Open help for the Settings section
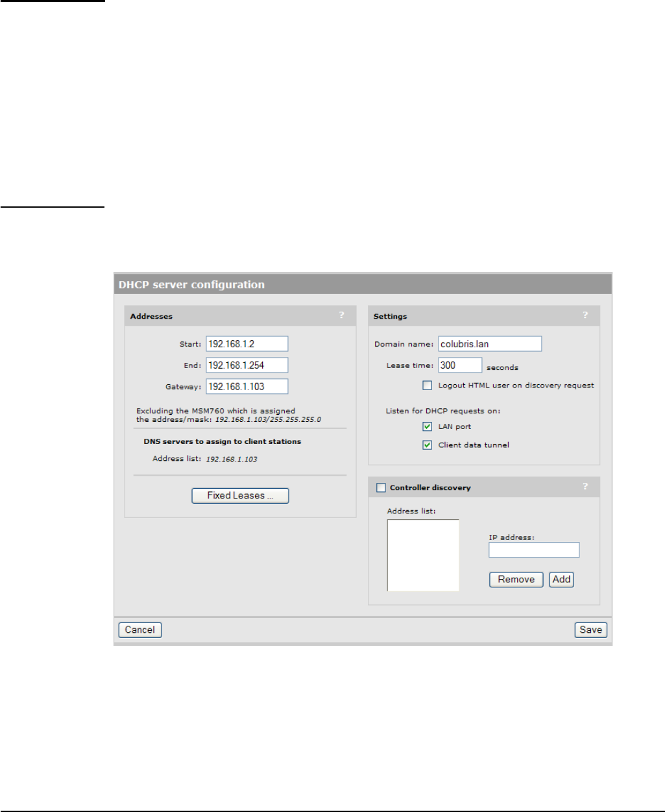The image size is (665, 812). click(x=585, y=315)
